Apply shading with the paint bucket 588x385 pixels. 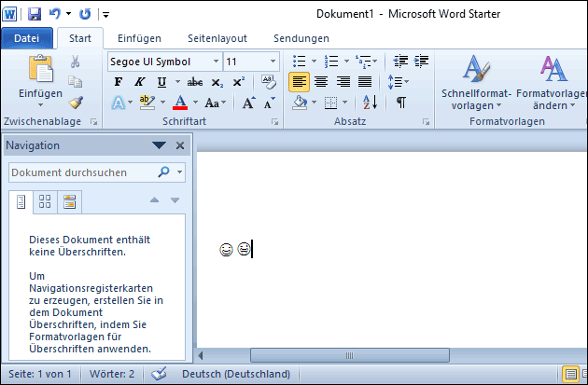(301, 103)
